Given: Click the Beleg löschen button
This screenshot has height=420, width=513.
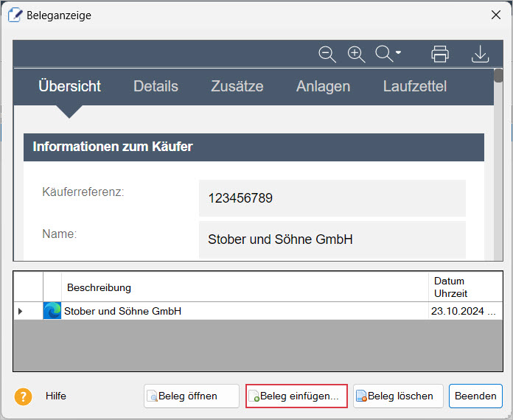Looking at the screenshot, I should coord(398,396).
